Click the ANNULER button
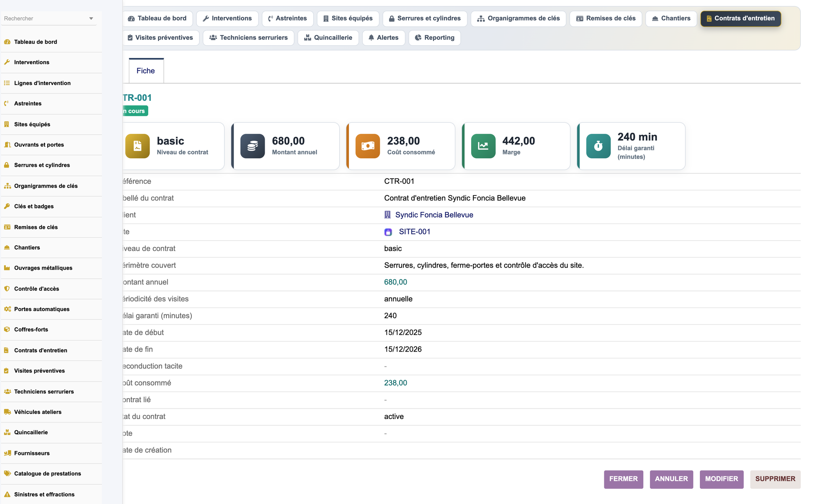The width and height of the screenshot is (815, 504). (671, 479)
